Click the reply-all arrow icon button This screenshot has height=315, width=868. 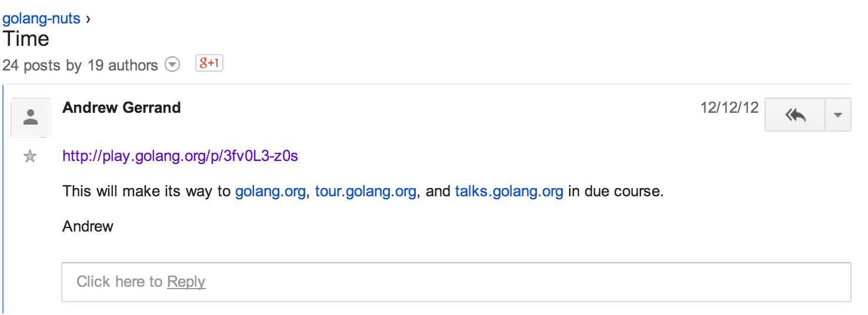pyautogui.click(x=795, y=115)
